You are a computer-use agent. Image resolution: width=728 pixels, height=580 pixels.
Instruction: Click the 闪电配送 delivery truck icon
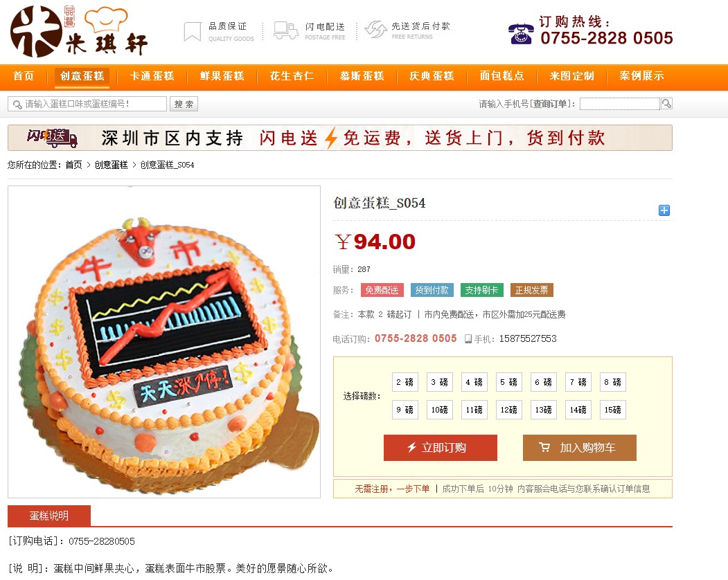tap(285, 30)
